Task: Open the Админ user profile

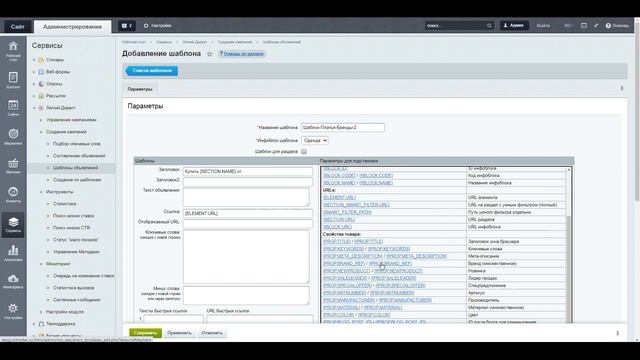Action: click(x=514, y=26)
